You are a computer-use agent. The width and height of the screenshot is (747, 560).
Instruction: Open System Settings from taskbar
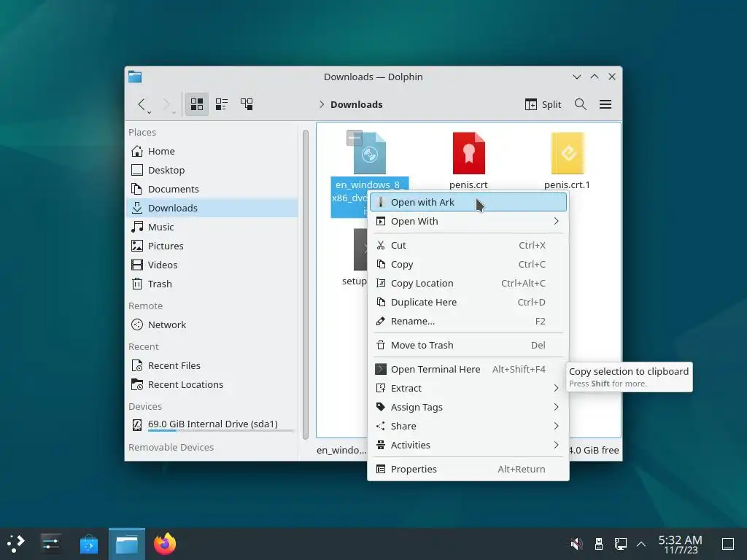[50, 544]
